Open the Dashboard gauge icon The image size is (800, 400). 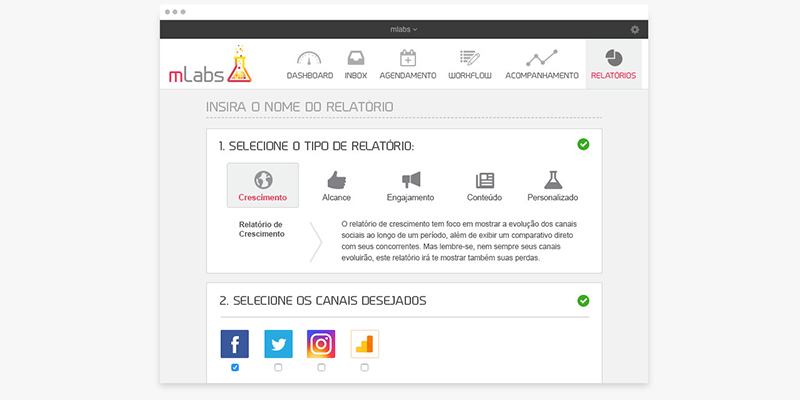tap(309, 58)
